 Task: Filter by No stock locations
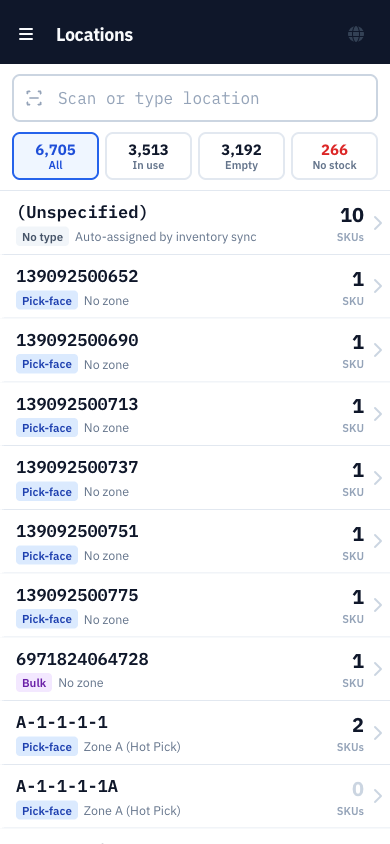[x=335, y=156]
